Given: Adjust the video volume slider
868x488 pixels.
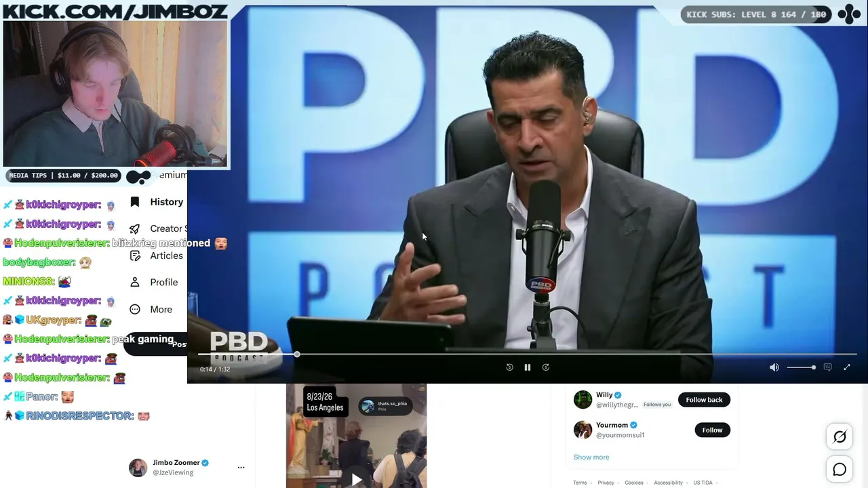Looking at the screenshot, I should [802, 367].
